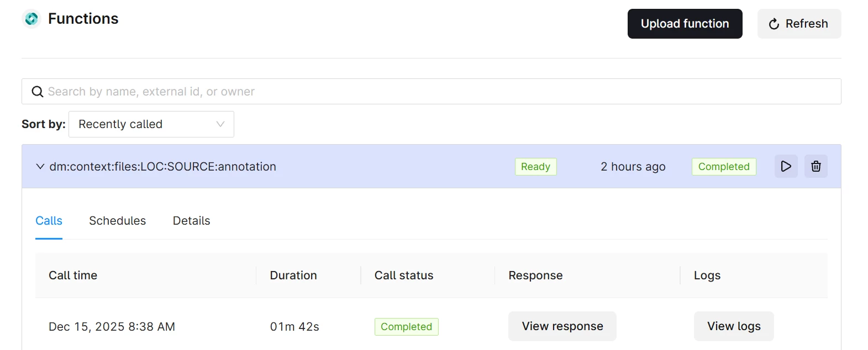The image size is (868, 350).
Task: Switch to the Schedules tab
Action: (117, 221)
